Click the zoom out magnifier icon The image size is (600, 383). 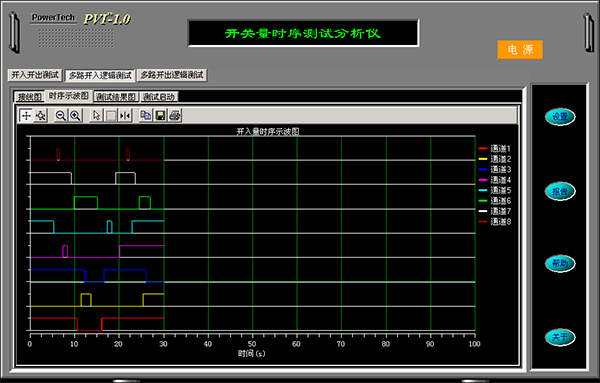coord(60,116)
